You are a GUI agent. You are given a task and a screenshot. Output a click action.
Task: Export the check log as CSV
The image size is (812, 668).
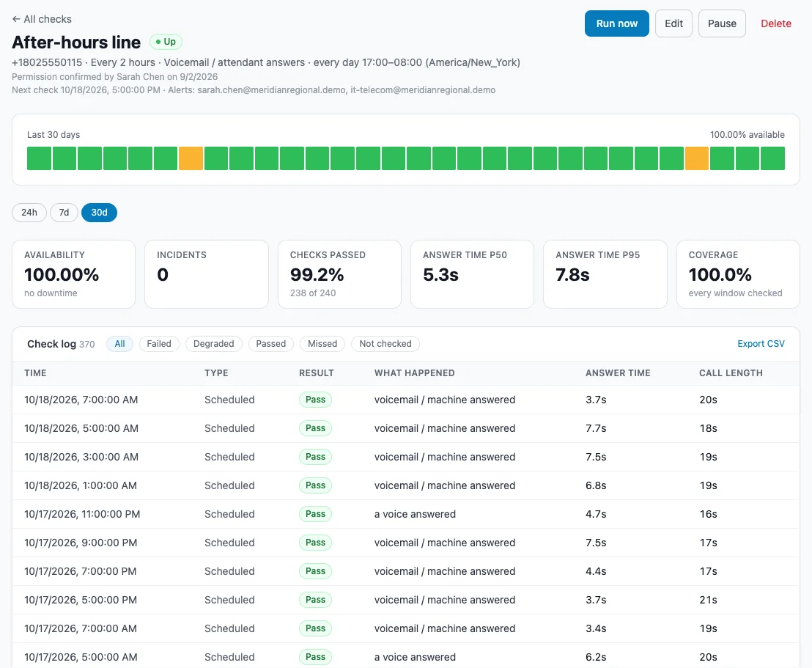tap(761, 344)
